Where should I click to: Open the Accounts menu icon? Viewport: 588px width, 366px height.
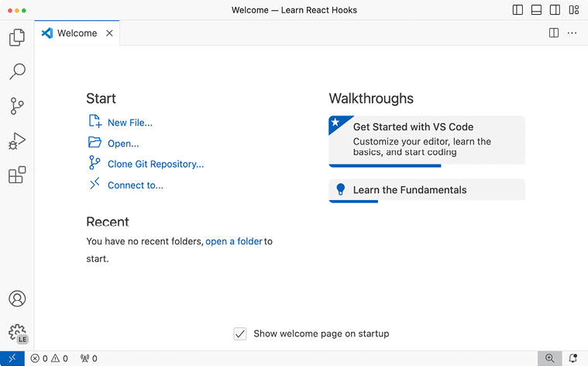tap(17, 299)
